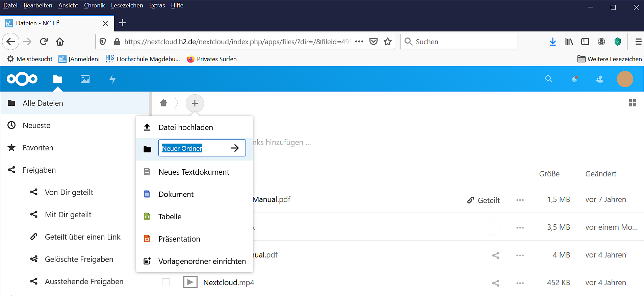Click the Nextcloud logo in header

[22, 79]
